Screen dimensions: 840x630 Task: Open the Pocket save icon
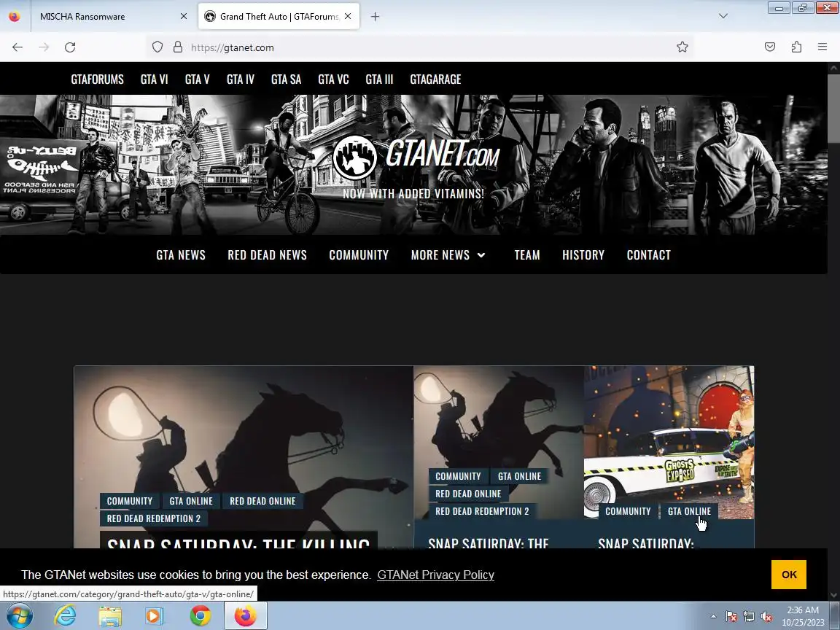[770, 47]
